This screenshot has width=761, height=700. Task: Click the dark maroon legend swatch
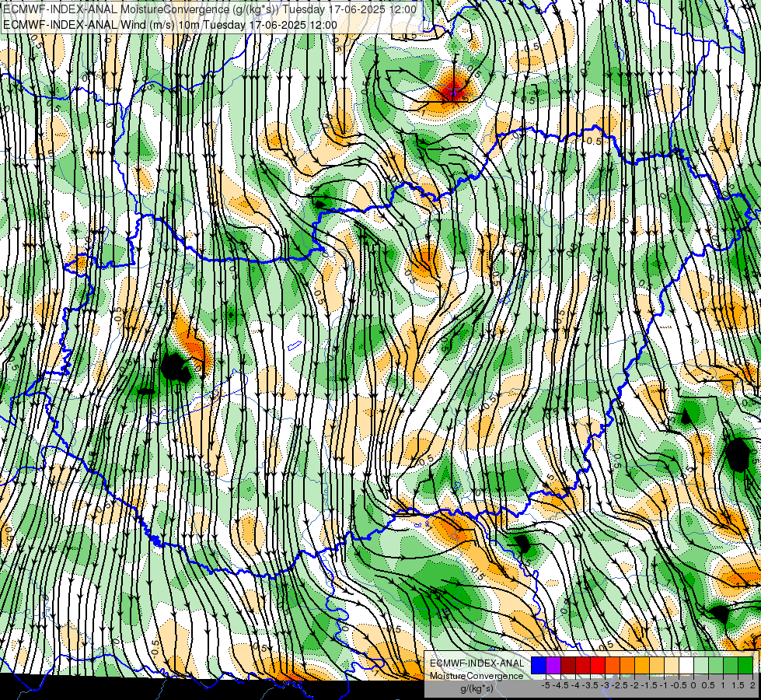click(x=568, y=665)
